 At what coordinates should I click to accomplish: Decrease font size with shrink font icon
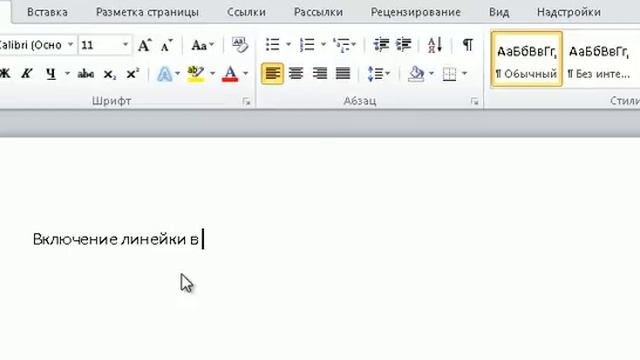tap(166, 45)
